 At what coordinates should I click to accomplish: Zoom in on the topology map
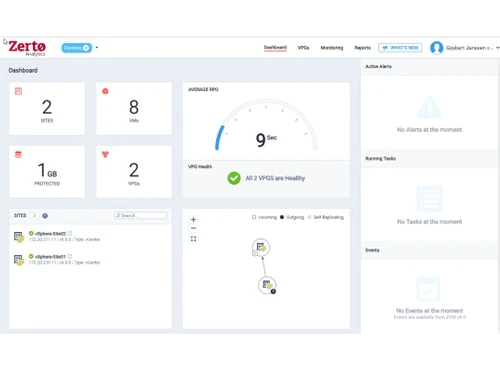coord(193,219)
